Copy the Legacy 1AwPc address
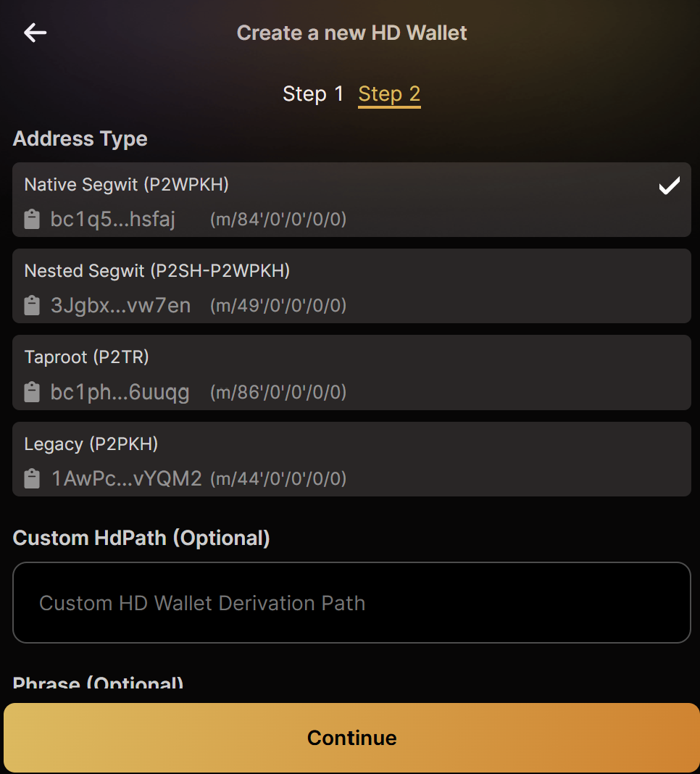The height and width of the screenshot is (774, 700). 32,479
